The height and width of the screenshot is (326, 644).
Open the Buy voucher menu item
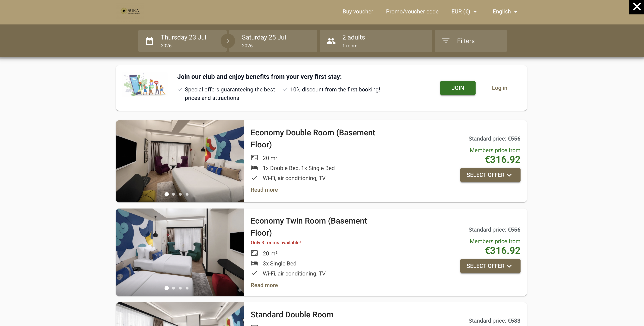(358, 11)
